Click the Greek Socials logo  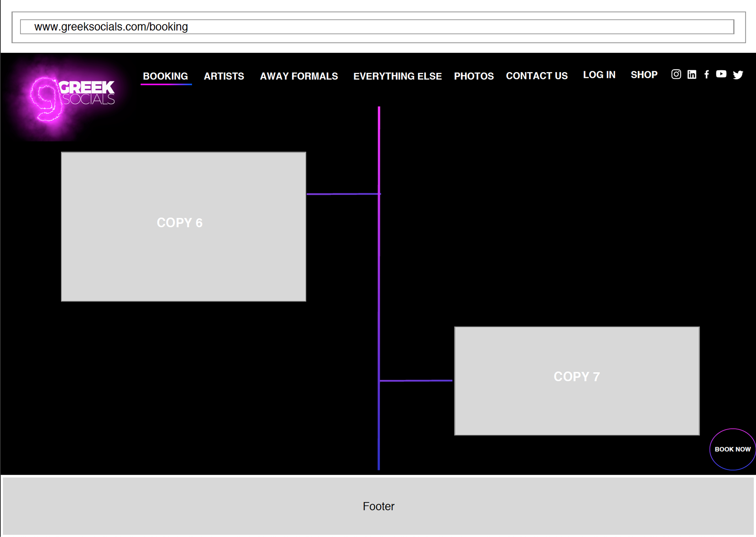(73, 98)
